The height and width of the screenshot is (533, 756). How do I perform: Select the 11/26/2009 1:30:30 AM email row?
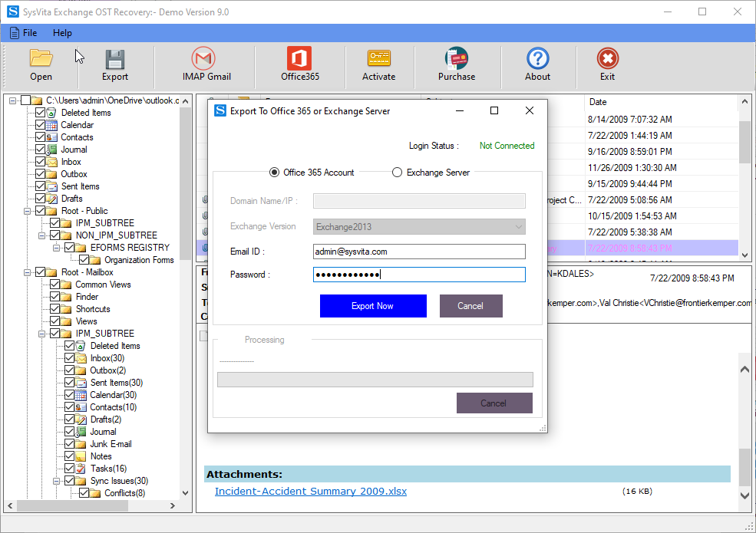632,168
